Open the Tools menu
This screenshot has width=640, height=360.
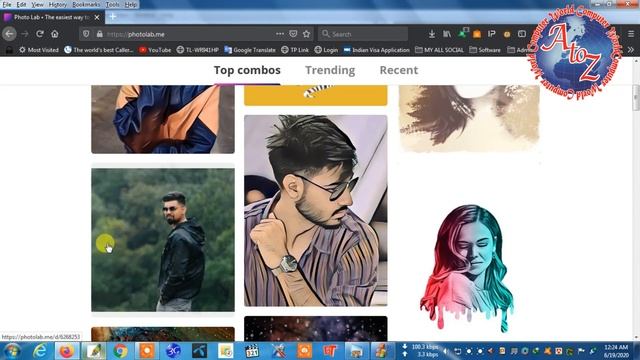pyautogui.click(x=112, y=4)
